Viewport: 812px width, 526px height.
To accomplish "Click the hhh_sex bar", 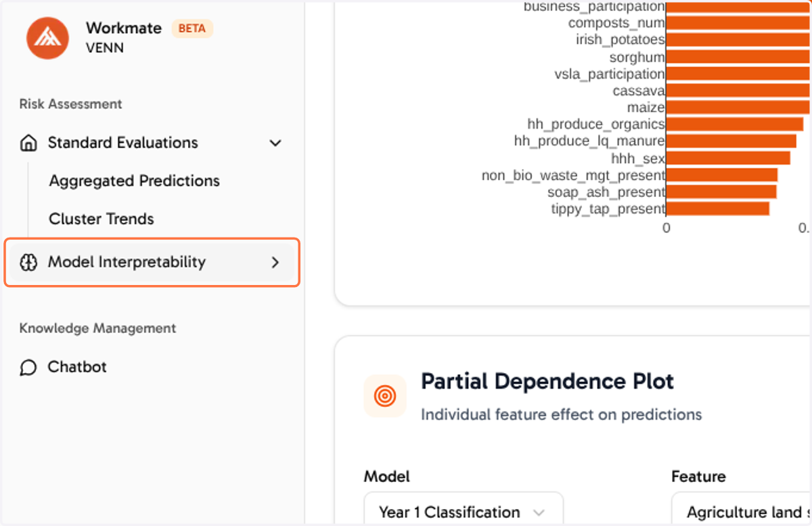I will pyautogui.click(x=728, y=158).
